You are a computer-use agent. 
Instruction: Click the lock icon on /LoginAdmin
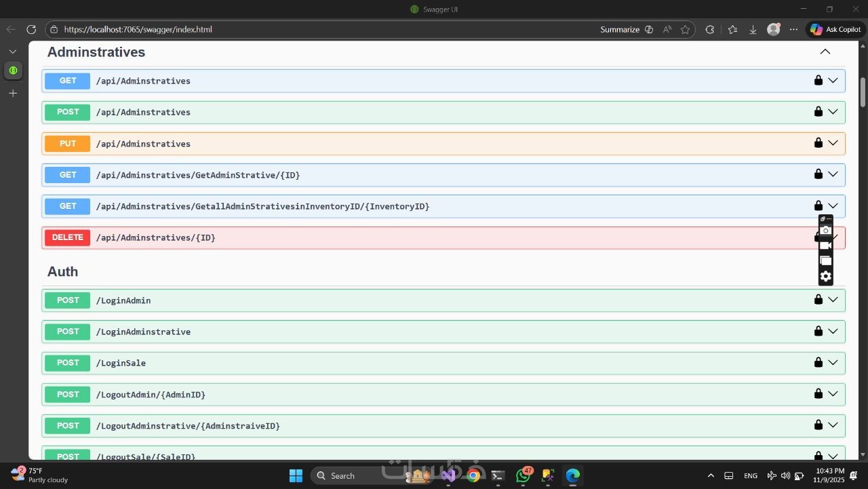818,300
